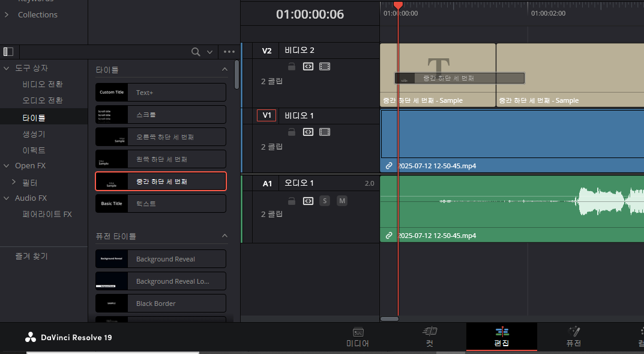Open the search filter dropdown arrow
The image size is (644, 354).
pyautogui.click(x=210, y=52)
